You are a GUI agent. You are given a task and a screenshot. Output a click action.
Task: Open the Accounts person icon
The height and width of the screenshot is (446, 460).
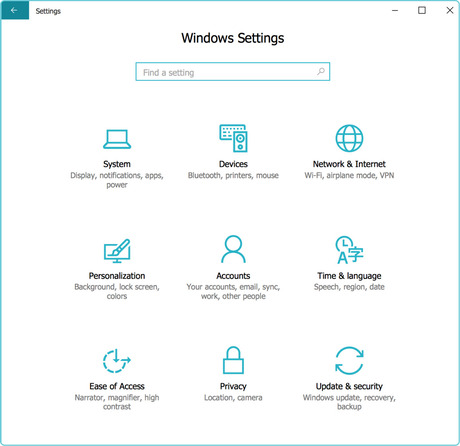(x=233, y=249)
